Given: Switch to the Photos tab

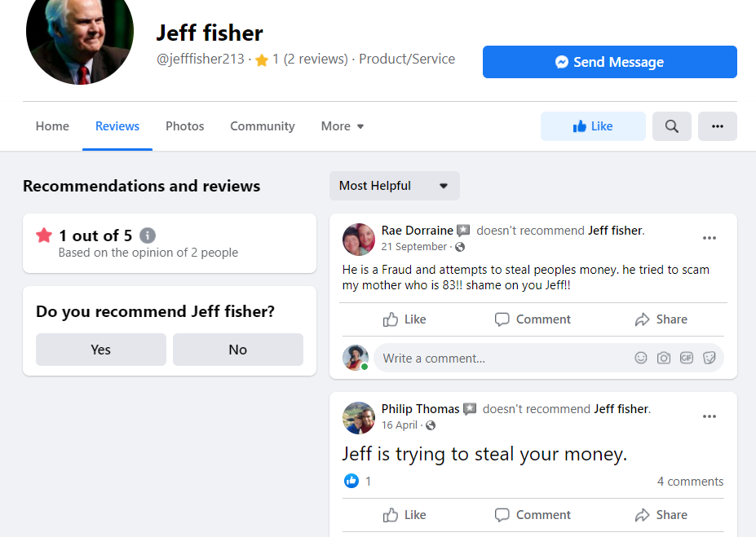Looking at the screenshot, I should point(184,126).
